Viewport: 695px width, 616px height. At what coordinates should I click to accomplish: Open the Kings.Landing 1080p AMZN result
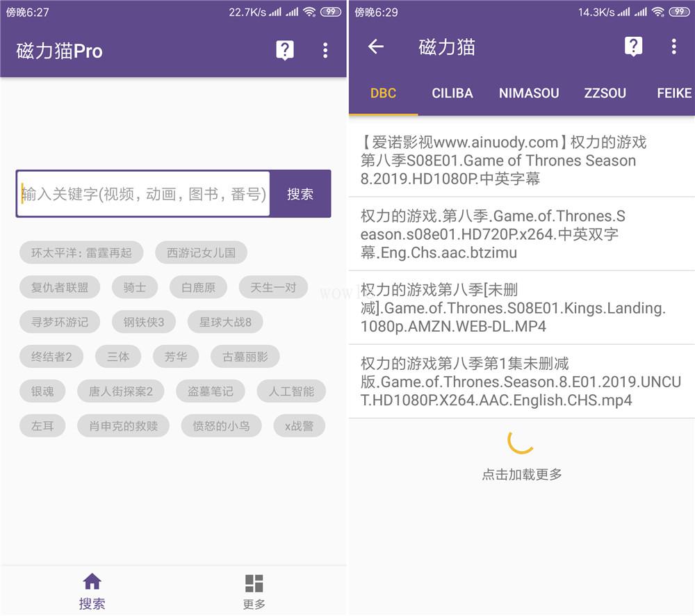(x=521, y=308)
